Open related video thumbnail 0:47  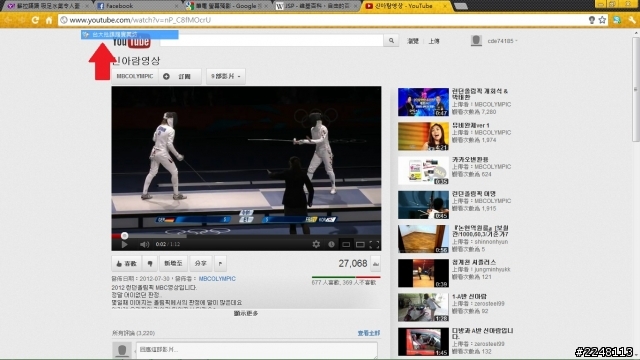[x=423, y=102]
